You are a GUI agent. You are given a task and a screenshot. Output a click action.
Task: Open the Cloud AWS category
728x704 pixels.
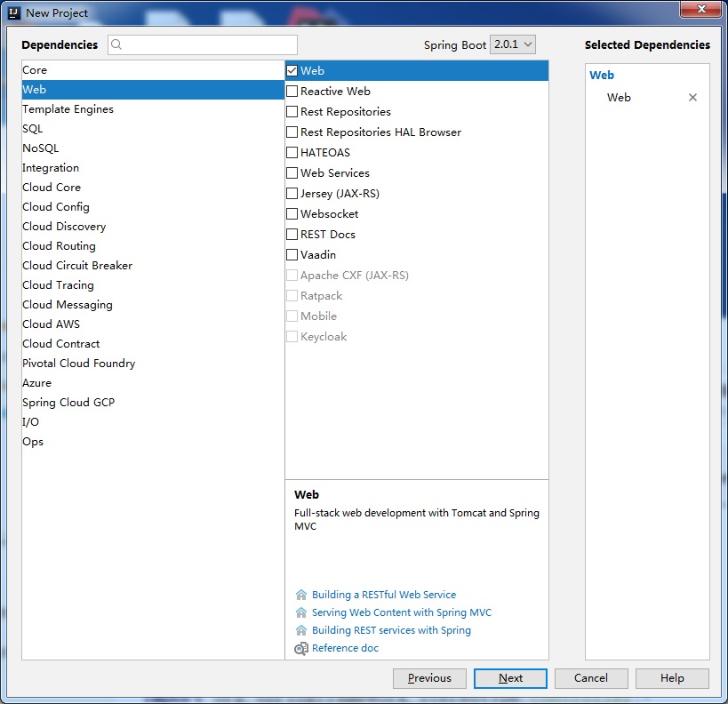pos(153,324)
